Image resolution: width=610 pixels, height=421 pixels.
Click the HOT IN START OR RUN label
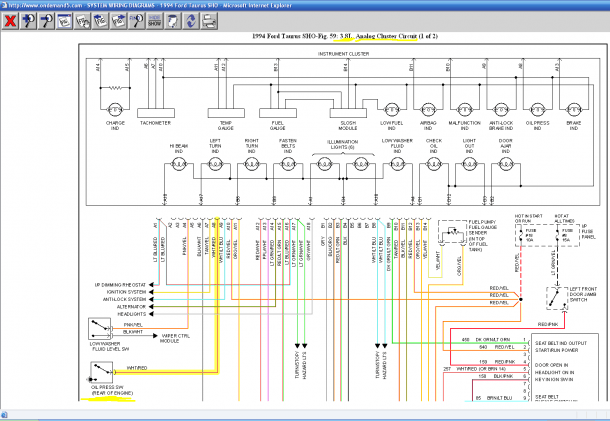click(528, 218)
